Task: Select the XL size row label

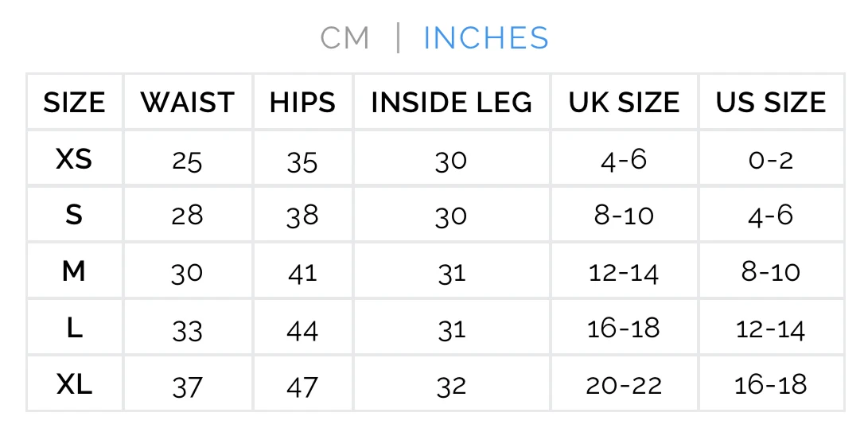Action: 74,386
